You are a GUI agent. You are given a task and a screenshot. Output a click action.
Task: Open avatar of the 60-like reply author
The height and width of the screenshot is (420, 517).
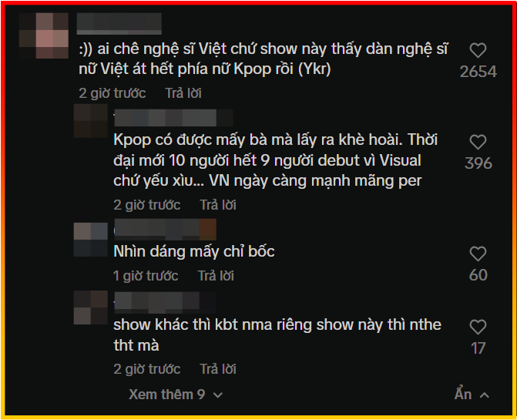point(91,240)
